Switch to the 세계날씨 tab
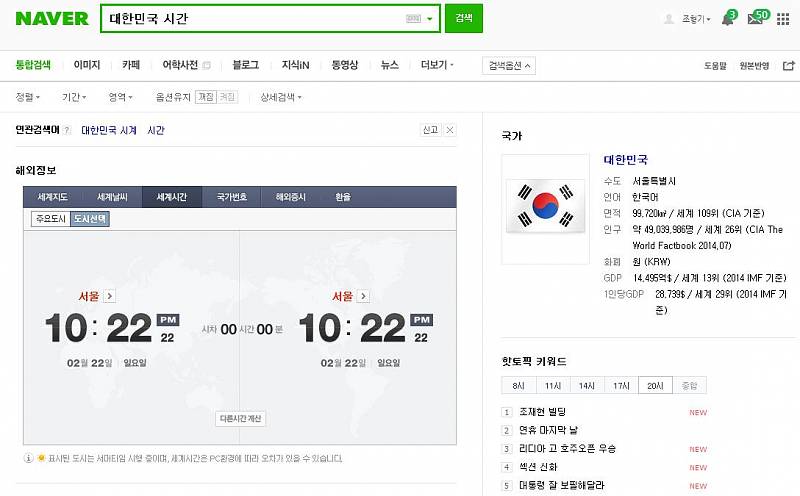This screenshot has height=496, width=800. click(112, 197)
